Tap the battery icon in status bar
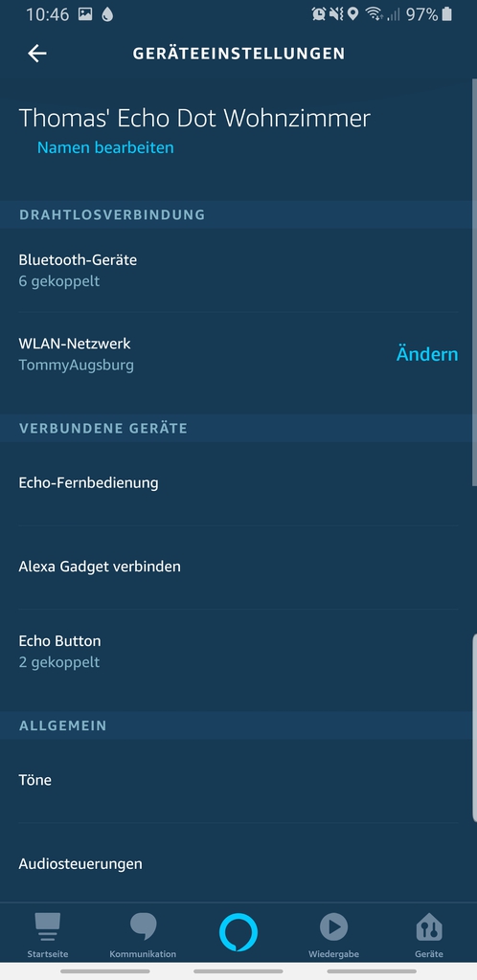The image size is (477, 980). pyautogui.click(x=446, y=14)
